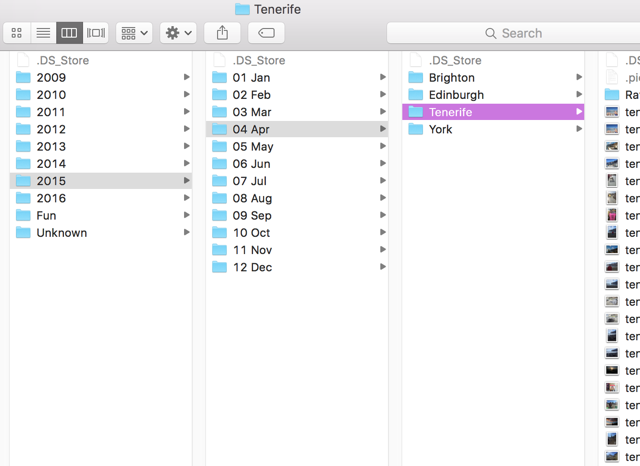Viewport: 640px width, 466px height.
Task: Click the Edit Tags toolbar button
Action: (266, 33)
